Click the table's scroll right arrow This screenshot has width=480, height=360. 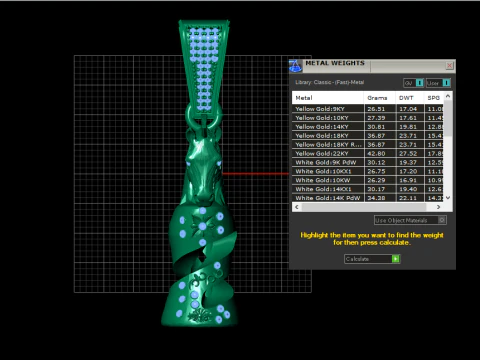[438, 207]
